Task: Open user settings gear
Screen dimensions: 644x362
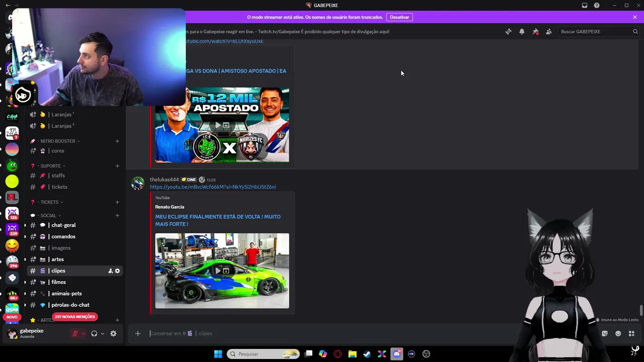Action: (113, 333)
